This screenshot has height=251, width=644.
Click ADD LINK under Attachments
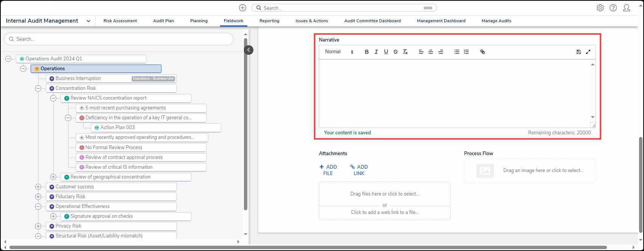point(359,170)
